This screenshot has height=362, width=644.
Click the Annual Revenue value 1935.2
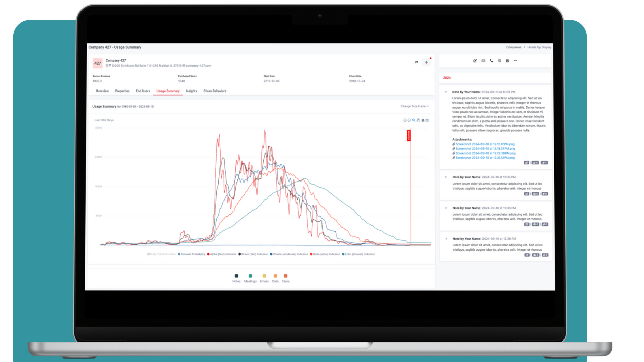coord(97,81)
